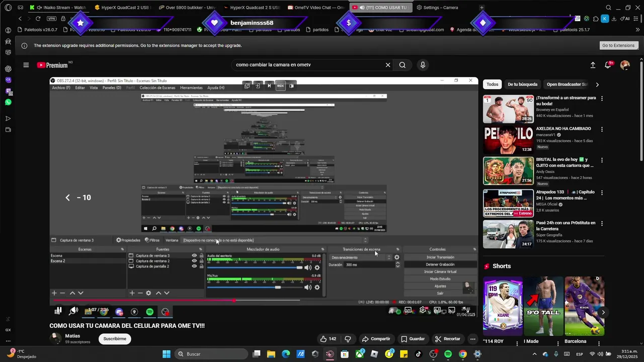Click the 'Guardar' button
Viewport: 644px width, 362px height.
[x=413, y=339]
